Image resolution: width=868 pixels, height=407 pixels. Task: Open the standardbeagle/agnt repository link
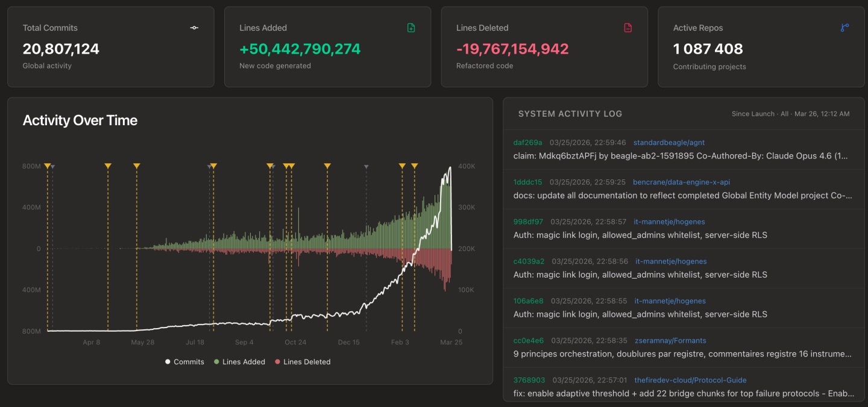668,143
